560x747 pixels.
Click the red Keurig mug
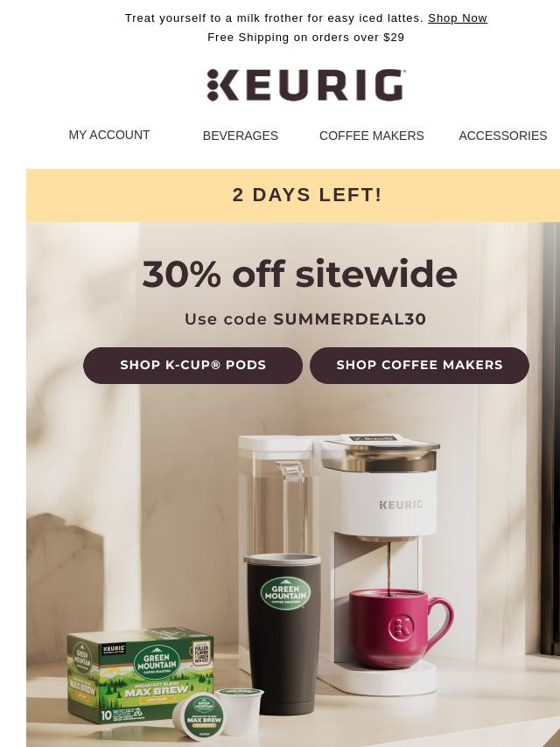tap(399, 628)
